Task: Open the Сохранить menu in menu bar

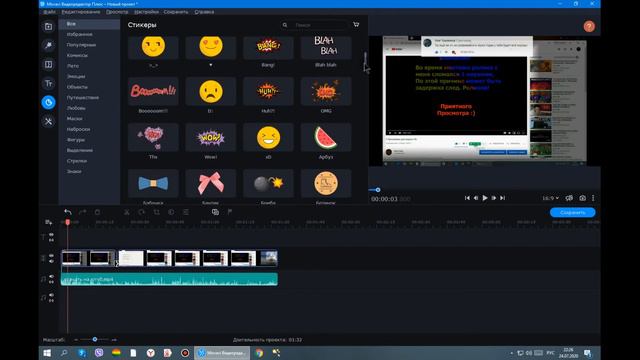Action: point(176,12)
